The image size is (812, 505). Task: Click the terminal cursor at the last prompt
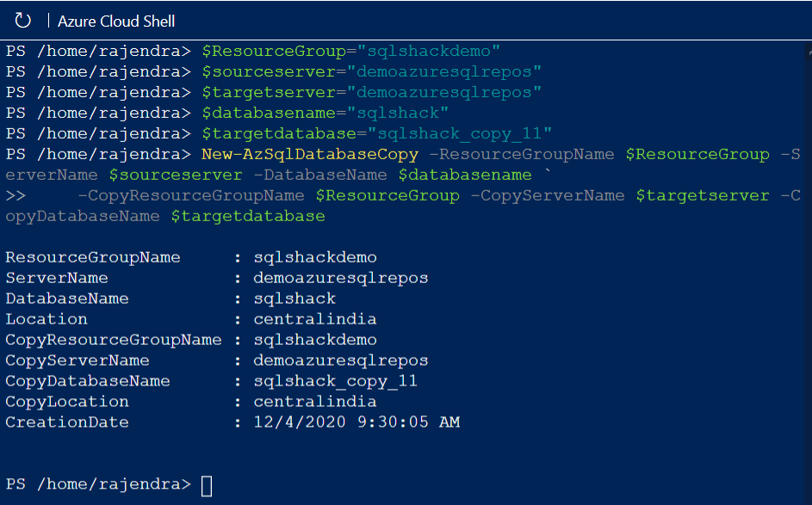point(207,485)
